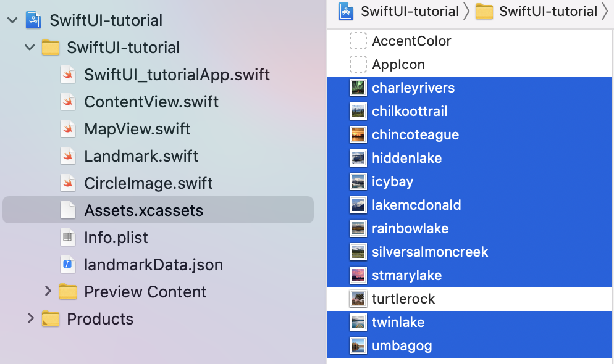Click the ContentView.swift Swift icon

click(68, 102)
